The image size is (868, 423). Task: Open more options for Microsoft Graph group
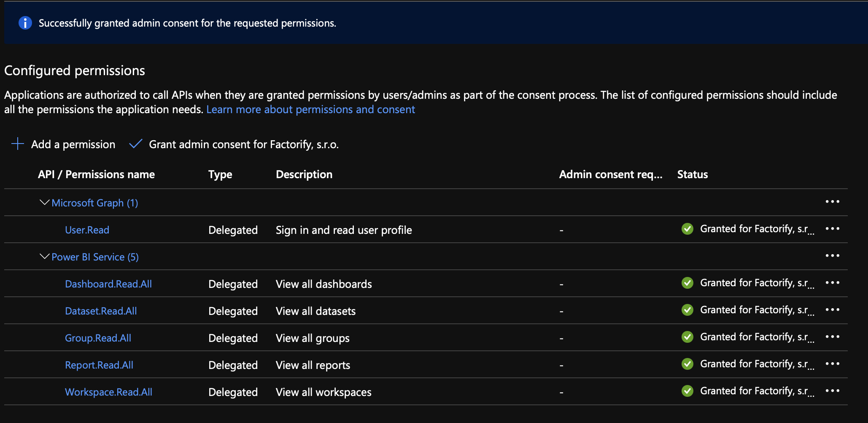pos(833,202)
